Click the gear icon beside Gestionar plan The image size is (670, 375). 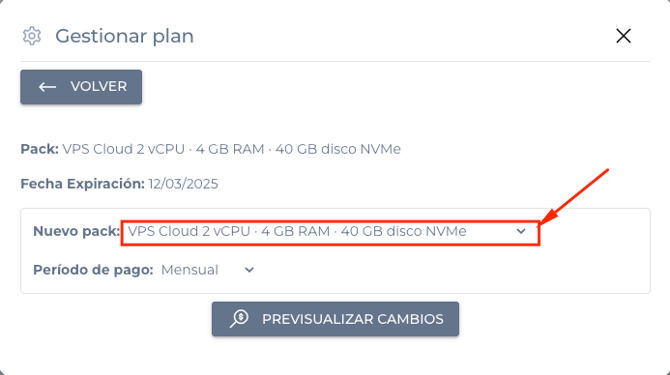pos(32,36)
